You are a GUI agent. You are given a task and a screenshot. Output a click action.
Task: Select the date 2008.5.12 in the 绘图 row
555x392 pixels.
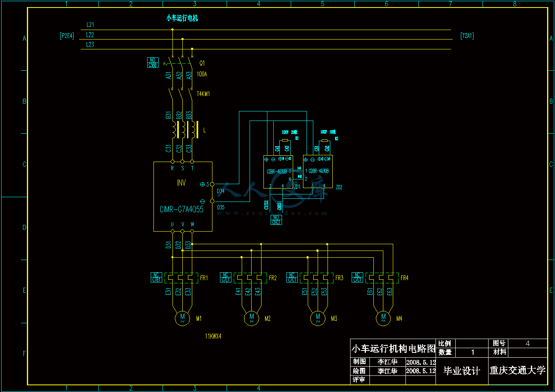pos(421,371)
